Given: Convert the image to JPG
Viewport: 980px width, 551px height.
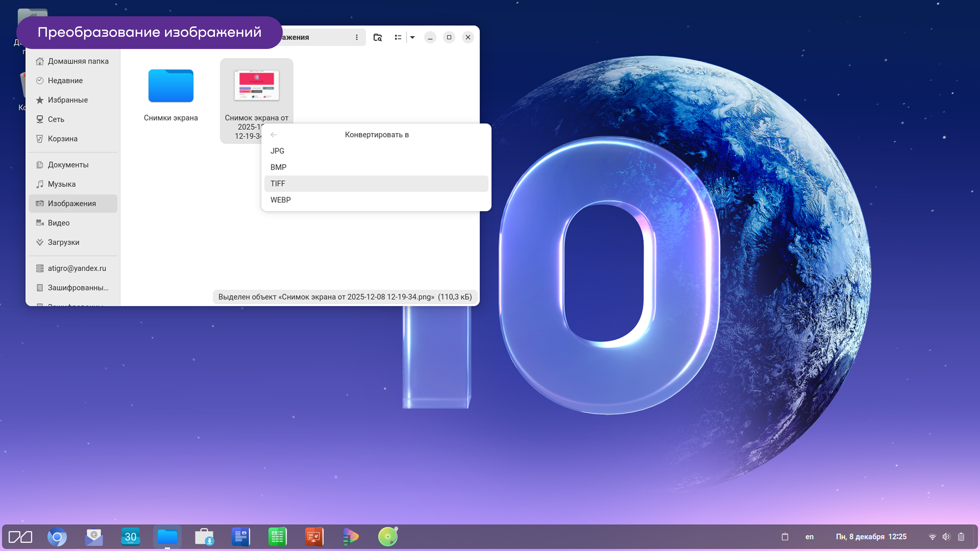Looking at the screenshot, I should pos(277,151).
